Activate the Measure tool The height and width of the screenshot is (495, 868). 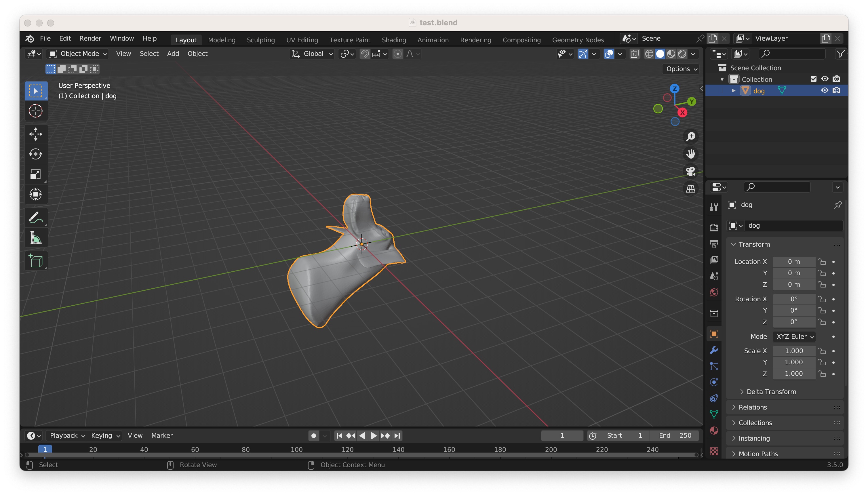(36, 237)
